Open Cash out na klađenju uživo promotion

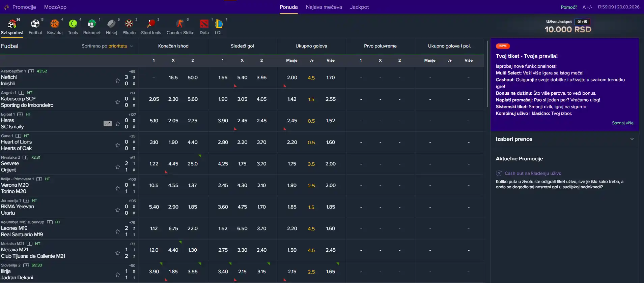click(x=533, y=174)
